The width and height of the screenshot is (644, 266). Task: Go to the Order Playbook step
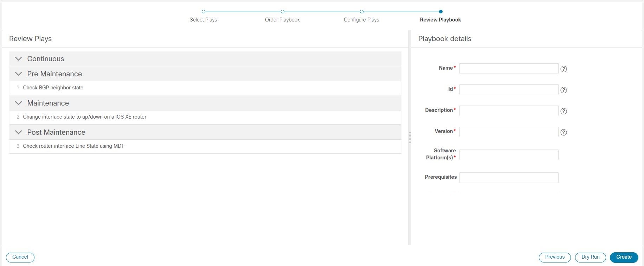[282, 16]
